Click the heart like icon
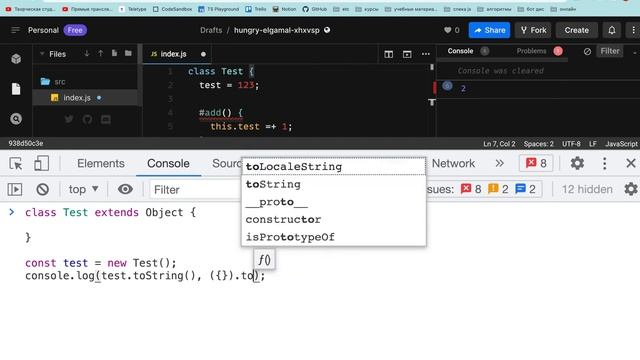This screenshot has width=640, height=360. tap(447, 30)
